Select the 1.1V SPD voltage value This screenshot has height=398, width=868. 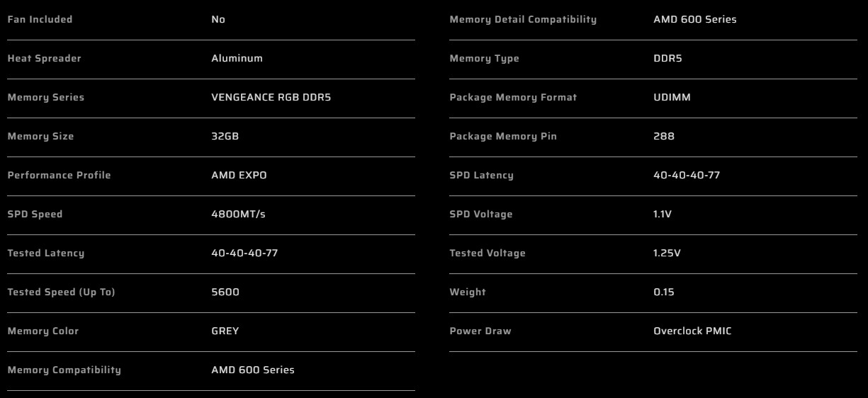[662, 215]
